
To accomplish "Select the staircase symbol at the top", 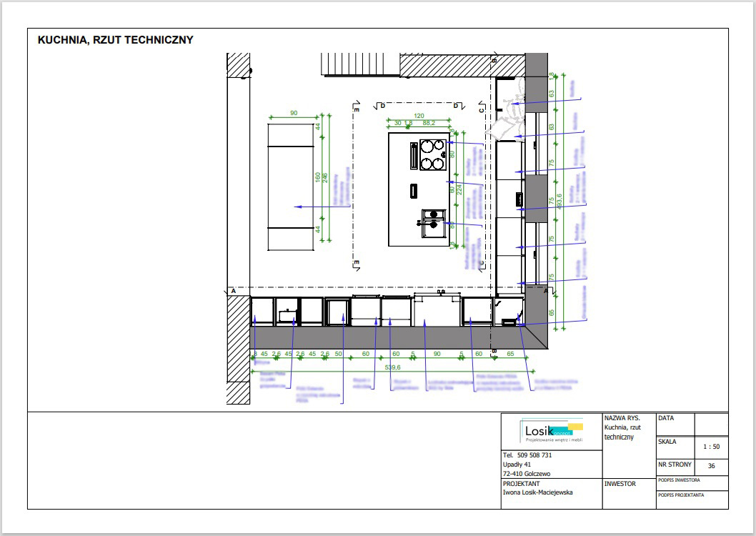I will pyautogui.click(x=359, y=64).
